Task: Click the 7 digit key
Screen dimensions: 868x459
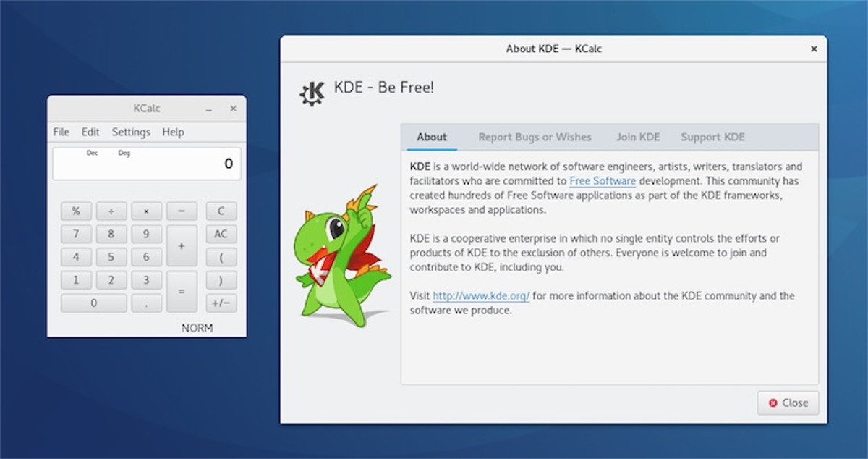Action: point(76,235)
